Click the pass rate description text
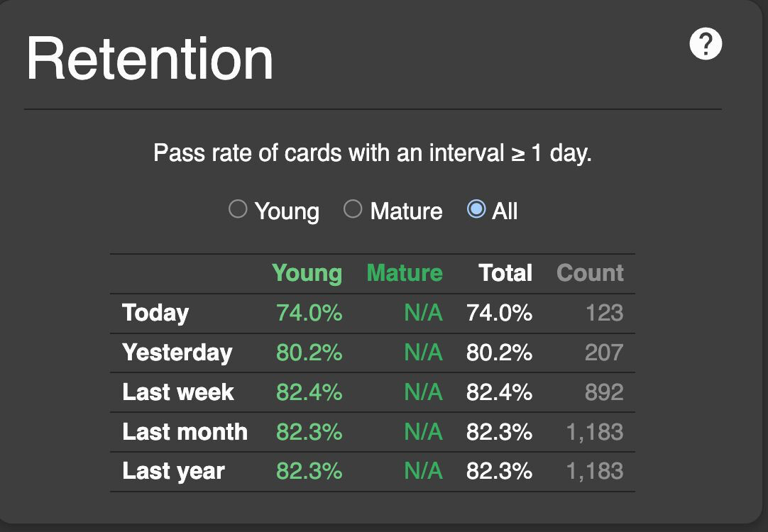 (x=373, y=153)
